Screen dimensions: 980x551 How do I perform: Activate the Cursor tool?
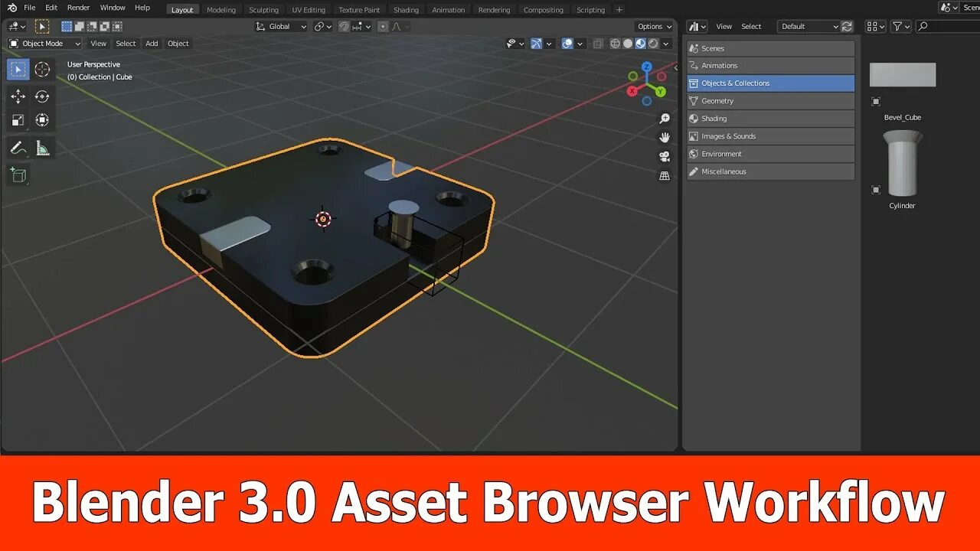coord(42,70)
